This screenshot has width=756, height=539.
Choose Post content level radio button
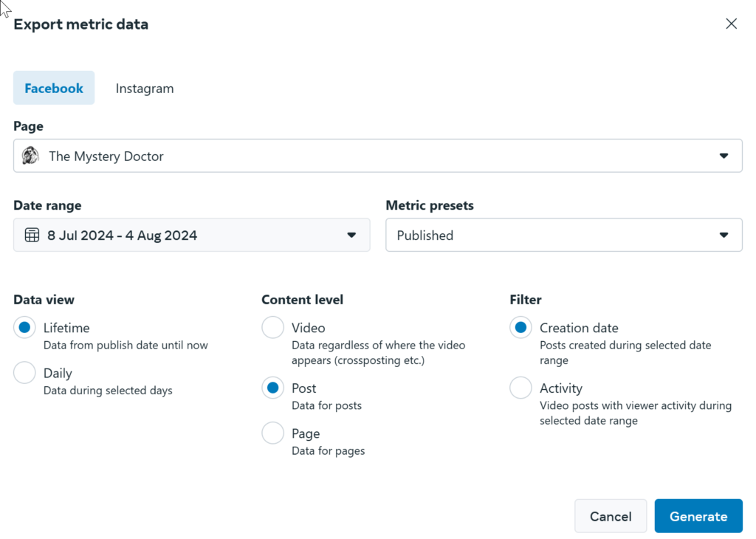pos(273,388)
